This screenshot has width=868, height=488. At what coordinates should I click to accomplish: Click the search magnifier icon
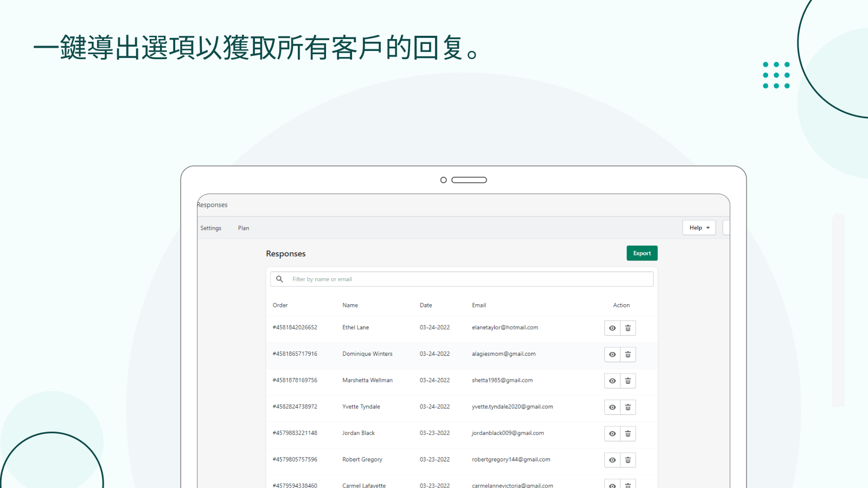coord(279,279)
